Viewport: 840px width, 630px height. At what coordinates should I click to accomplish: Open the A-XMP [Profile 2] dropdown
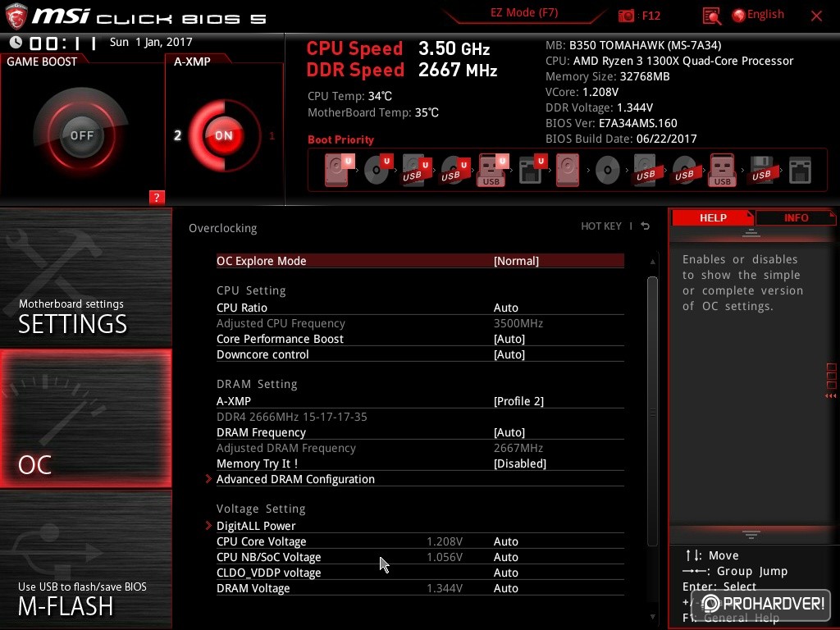pos(420,400)
